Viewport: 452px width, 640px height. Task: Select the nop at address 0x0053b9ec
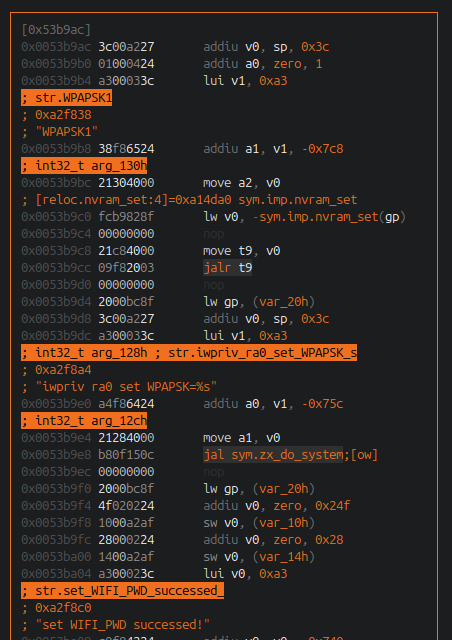pyautogui.click(x=214, y=472)
